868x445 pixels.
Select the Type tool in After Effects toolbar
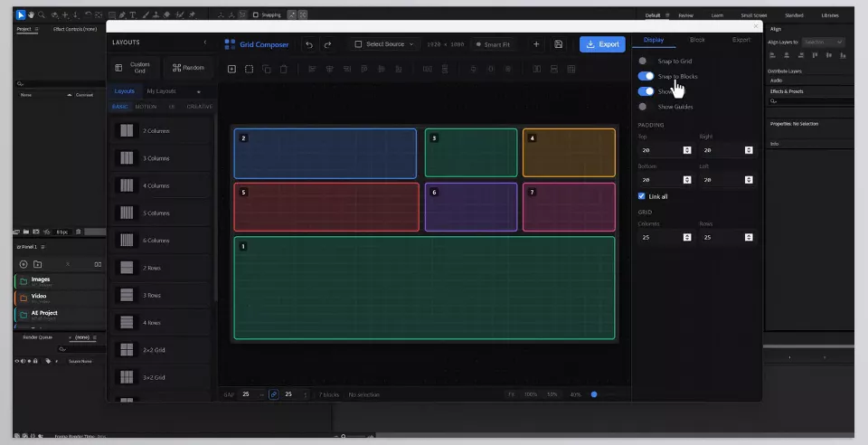[133, 15]
